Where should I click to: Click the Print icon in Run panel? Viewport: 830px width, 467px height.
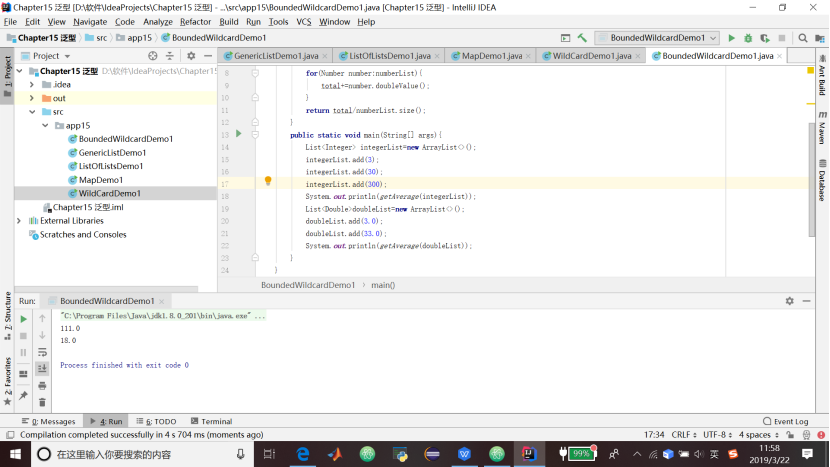click(42, 385)
